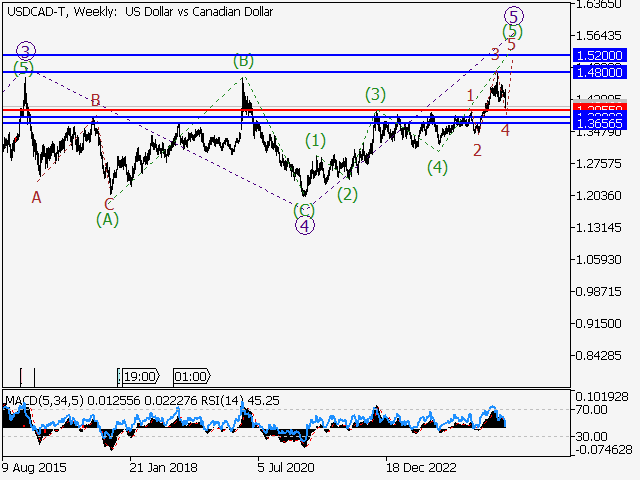
Task: Select the green (2) wave label
Action: click(x=347, y=194)
